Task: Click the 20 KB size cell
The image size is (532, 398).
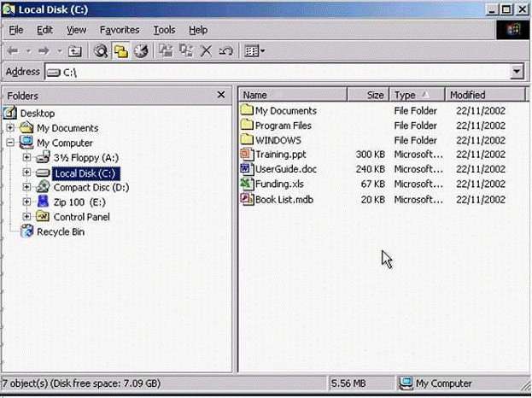Action: pos(373,200)
